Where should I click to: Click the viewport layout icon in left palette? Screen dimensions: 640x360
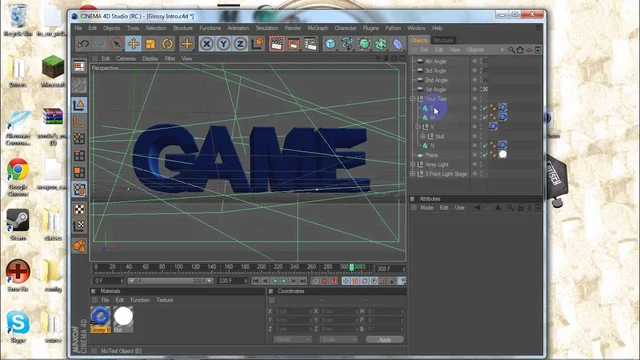click(79, 66)
